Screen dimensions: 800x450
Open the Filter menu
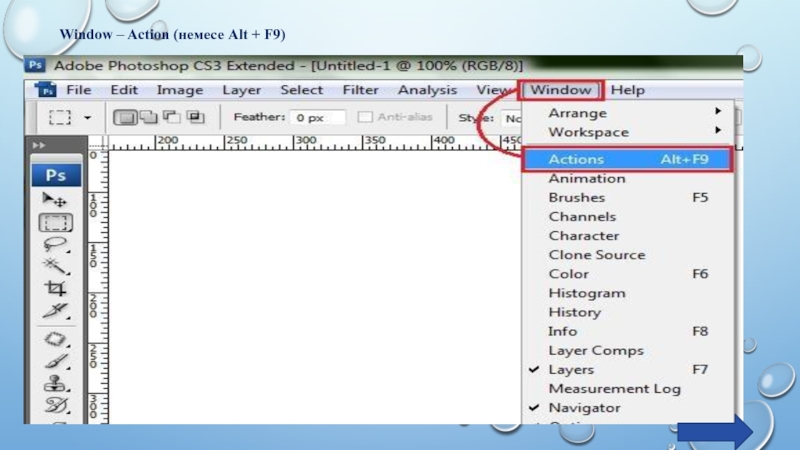tap(360, 90)
